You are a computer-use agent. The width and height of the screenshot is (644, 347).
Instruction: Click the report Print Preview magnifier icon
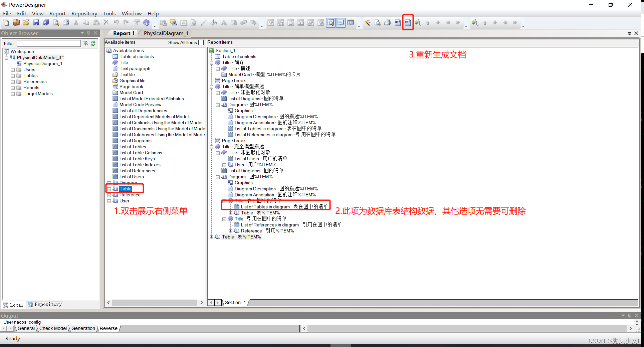coord(378,23)
